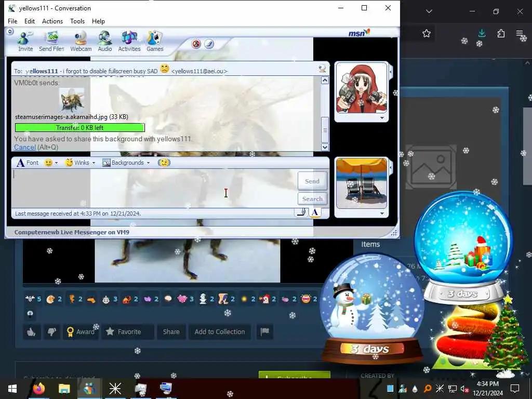Screen dimensions: 532x399
Task: Click the down arrow of conversation scrollbar
Action: (x=325, y=147)
